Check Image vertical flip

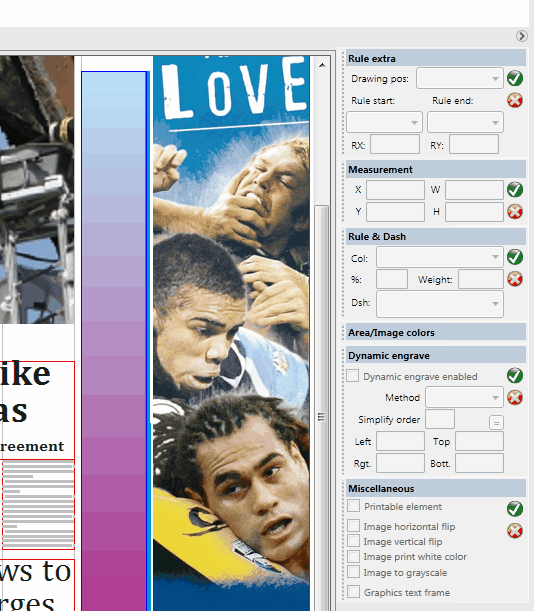(354, 541)
